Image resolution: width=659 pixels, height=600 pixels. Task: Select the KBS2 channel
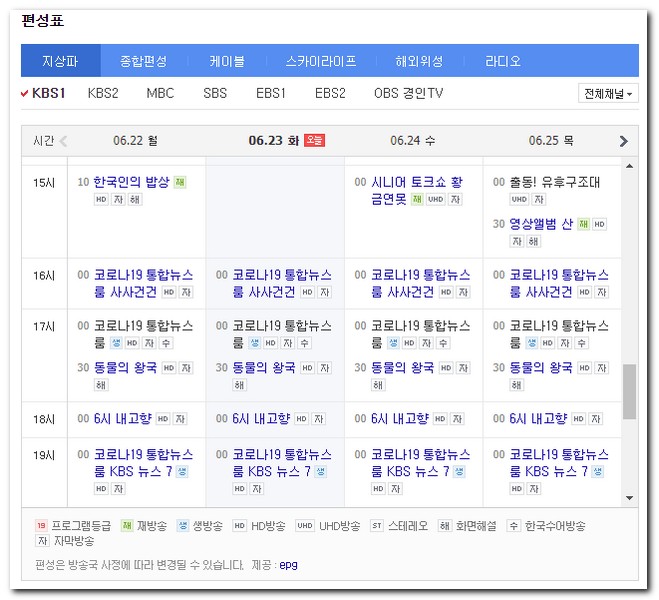pos(103,93)
